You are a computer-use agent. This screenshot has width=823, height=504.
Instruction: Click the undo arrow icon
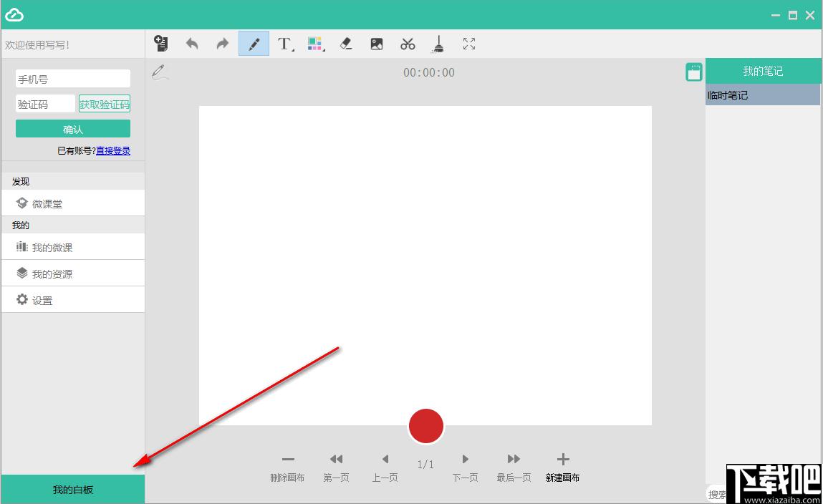click(x=192, y=44)
